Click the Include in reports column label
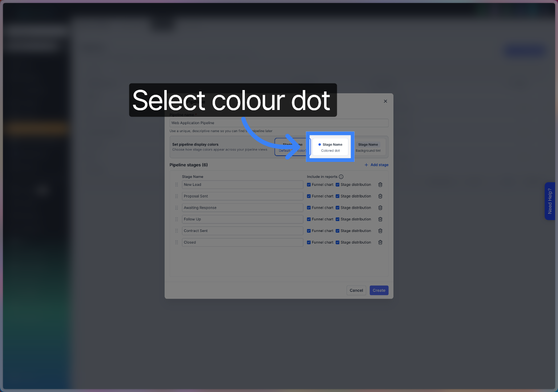The height and width of the screenshot is (392, 558). 322,177
